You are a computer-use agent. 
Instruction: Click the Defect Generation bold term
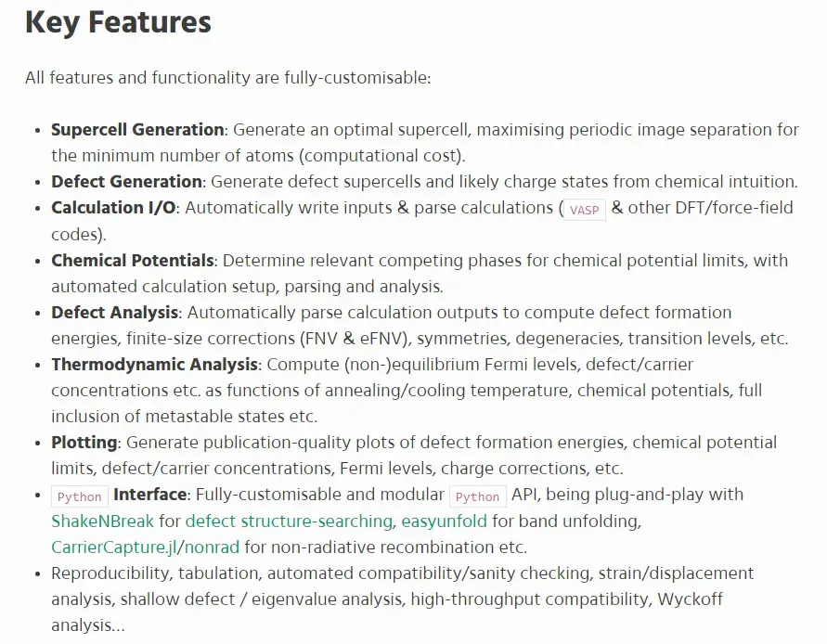click(x=126, y=182)
